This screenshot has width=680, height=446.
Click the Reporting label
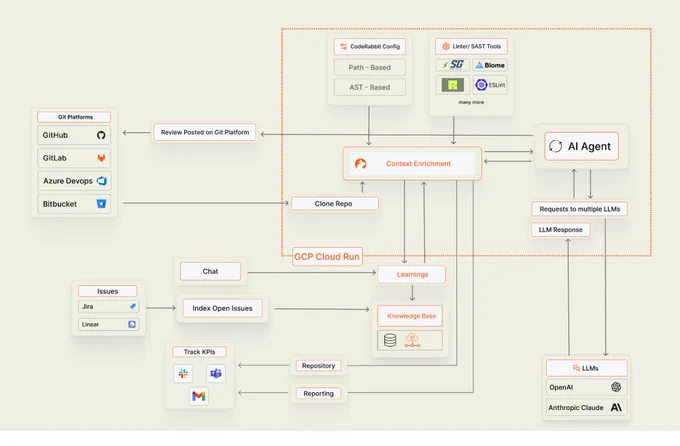(x=319, y=394)
